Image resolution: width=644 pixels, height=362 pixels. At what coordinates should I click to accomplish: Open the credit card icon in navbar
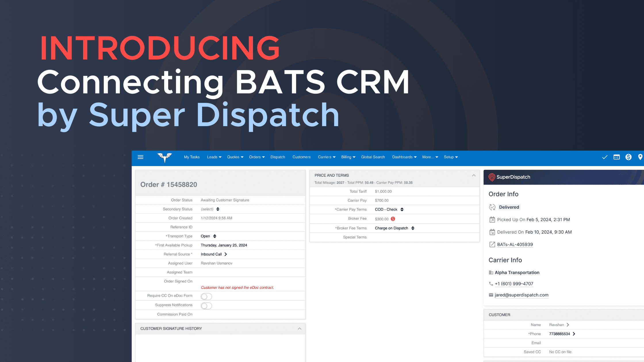[616, 157]
